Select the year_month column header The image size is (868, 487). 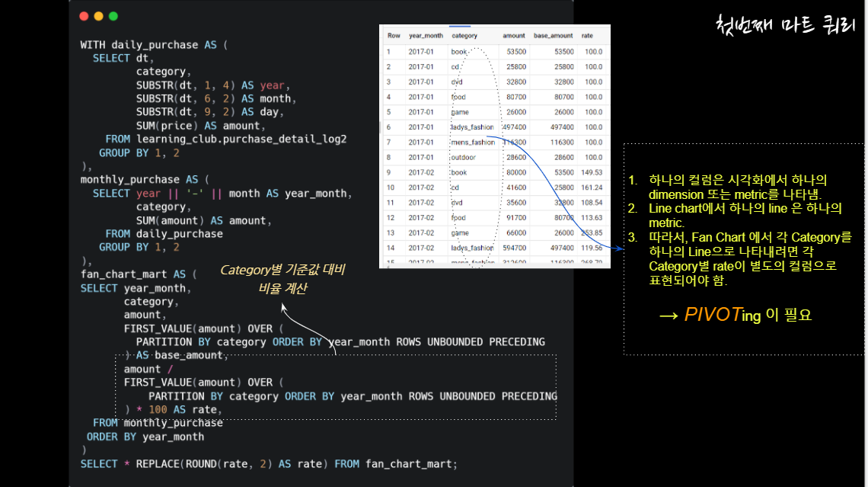426,35
